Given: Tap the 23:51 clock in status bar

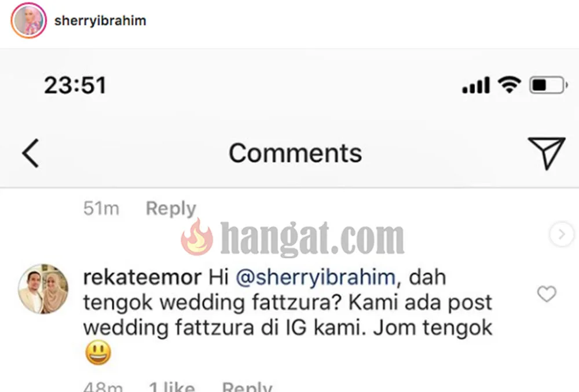Looking at the screenshot, I should click(75, 85).
